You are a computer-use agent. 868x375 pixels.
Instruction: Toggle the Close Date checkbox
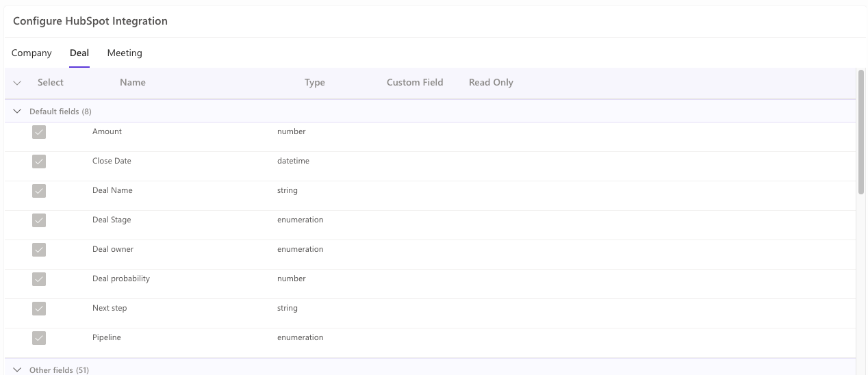coord(39,161)
